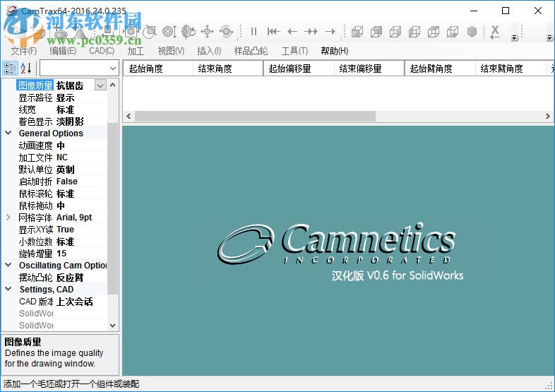
Task: Collapse the Oscillating Cam Options section
Action: pyautogui.click(x=8, y=266)
